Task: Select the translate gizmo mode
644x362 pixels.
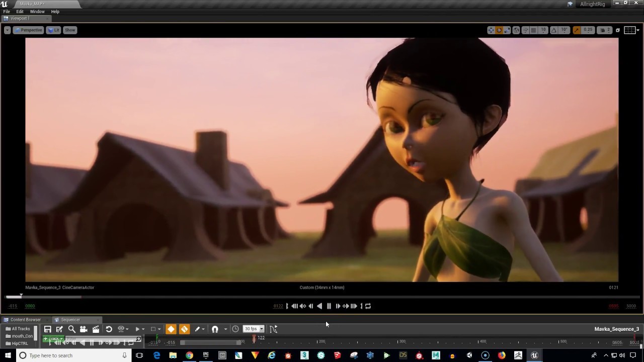Action: (x=491, y=30)
